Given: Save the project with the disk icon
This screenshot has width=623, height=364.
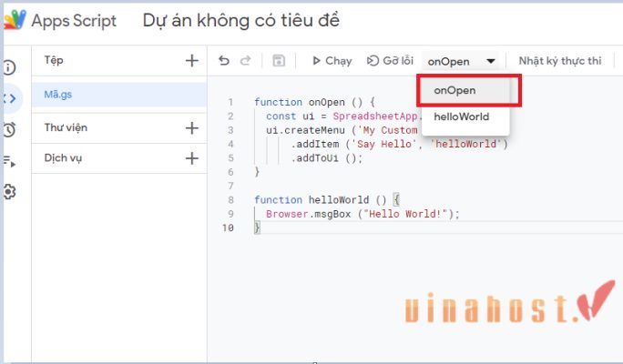Looking at the screenshot, I should pyautogui.click(x=279, y=61).
